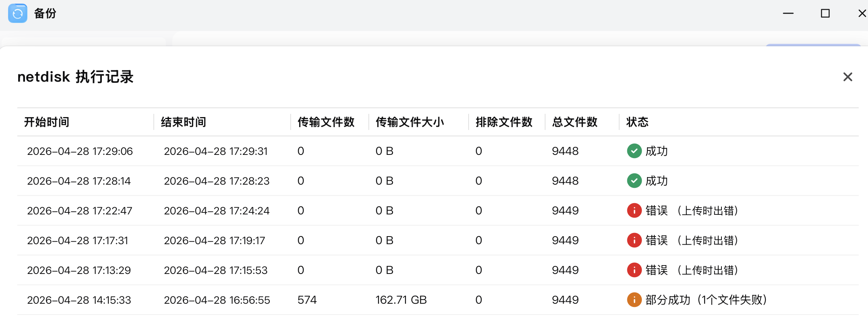Select start time 2026-04-28 17:29:06
The image size is (868, 317).
tap(80, 151)
